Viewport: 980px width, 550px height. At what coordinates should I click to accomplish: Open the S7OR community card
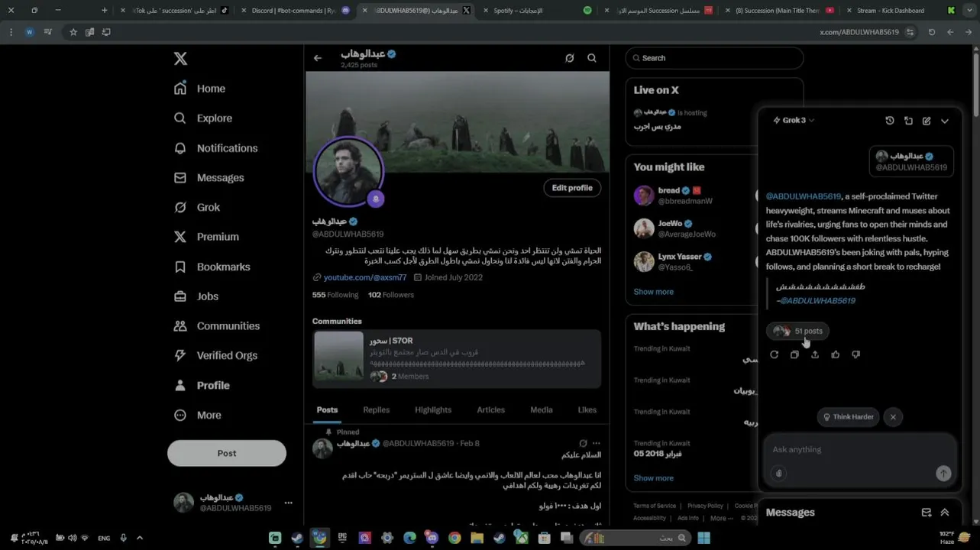click(x=457, y=359)
